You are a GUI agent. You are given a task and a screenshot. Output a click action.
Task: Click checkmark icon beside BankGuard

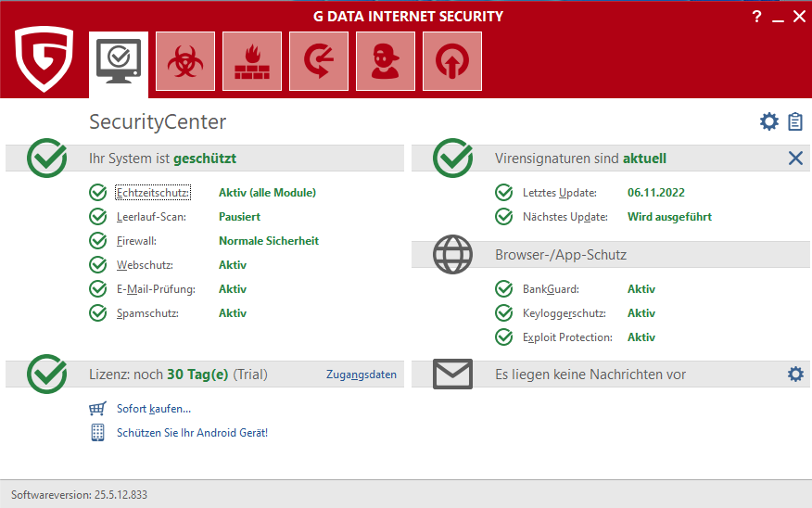(x=504, y=289)
